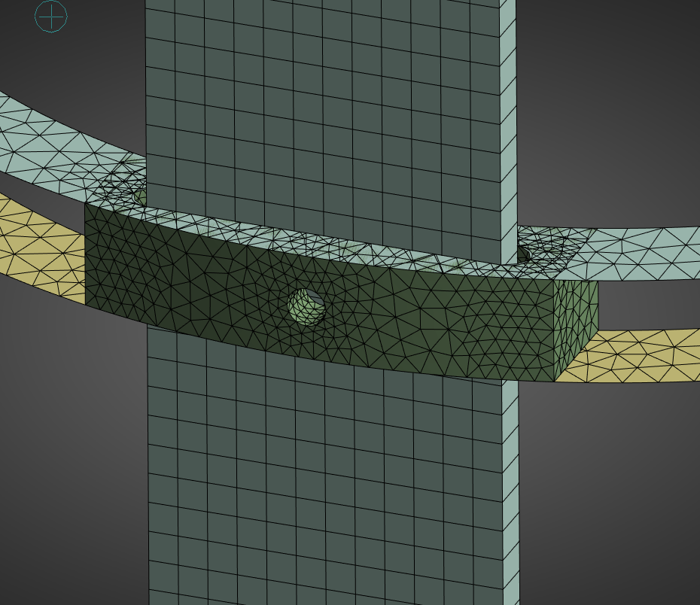The height and width of the screenshot is (605, 700).
Task: Select the top edge of the vertical plate
Action: (x=324, y=4)
